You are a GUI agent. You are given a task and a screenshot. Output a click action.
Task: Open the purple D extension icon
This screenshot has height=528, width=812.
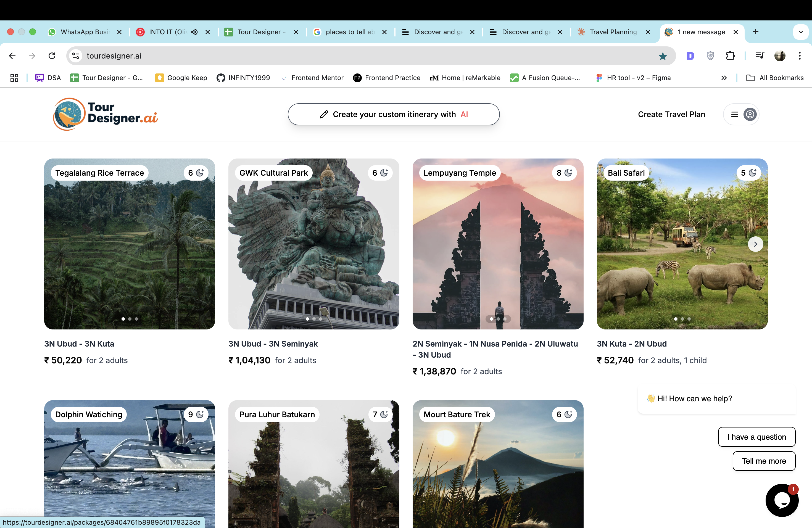690,56
